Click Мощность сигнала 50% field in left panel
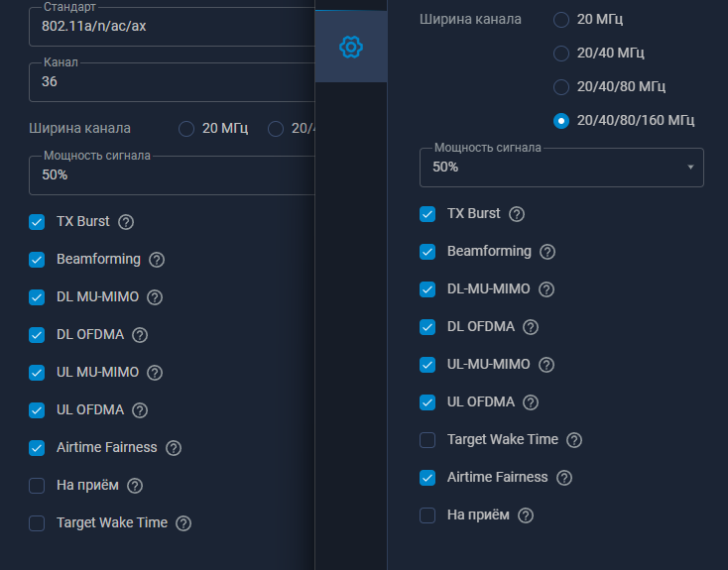Viewport: 728px width, 570px height. tap(169, 174)
